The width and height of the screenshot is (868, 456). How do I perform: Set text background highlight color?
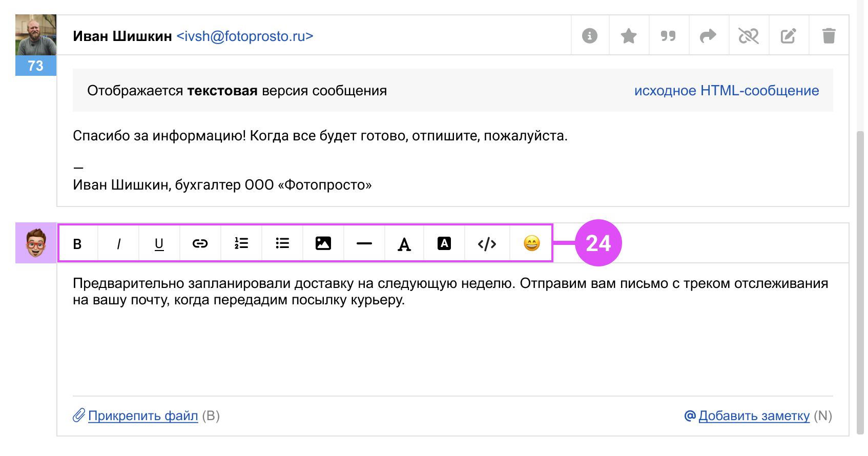coord(444,243)
